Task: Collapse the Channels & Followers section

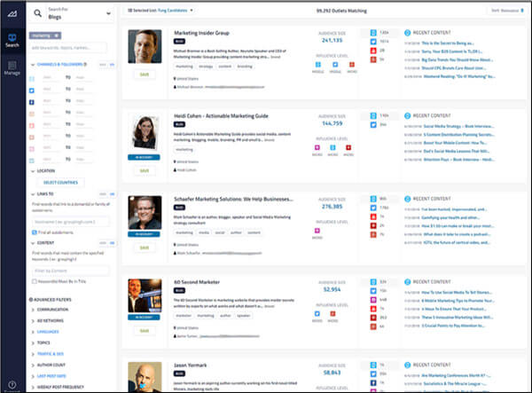Action: click(x=33, y=65)
